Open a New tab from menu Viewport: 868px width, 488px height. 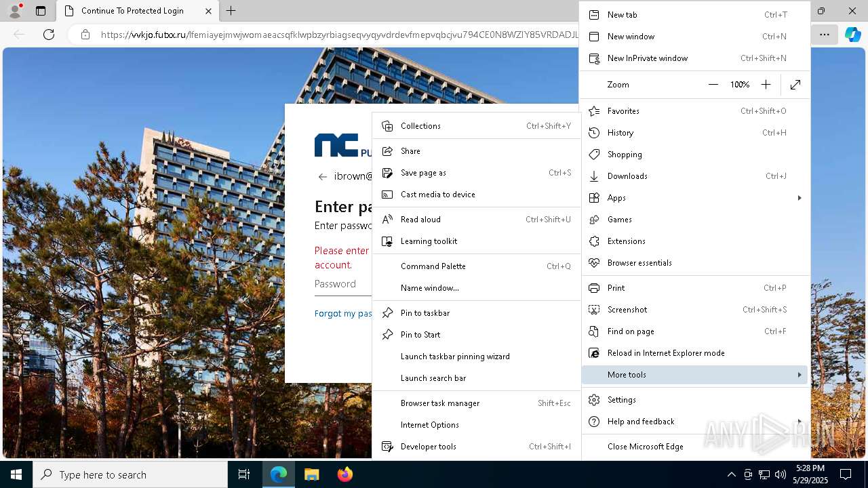696,15
